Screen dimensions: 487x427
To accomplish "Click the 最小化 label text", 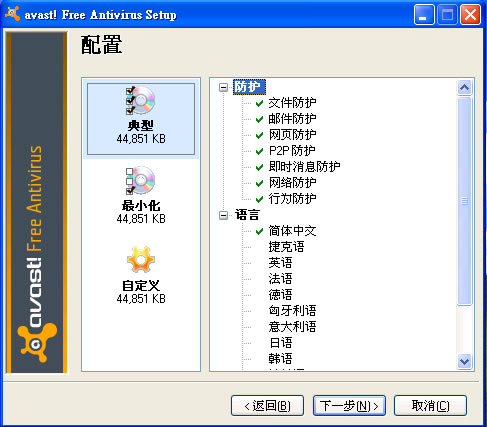I will 141,206.
